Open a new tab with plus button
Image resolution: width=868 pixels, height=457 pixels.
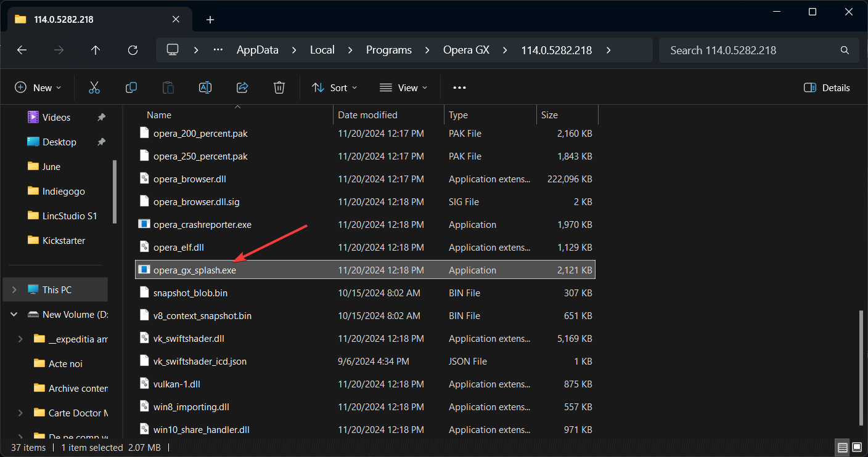[x=210, y=20]
